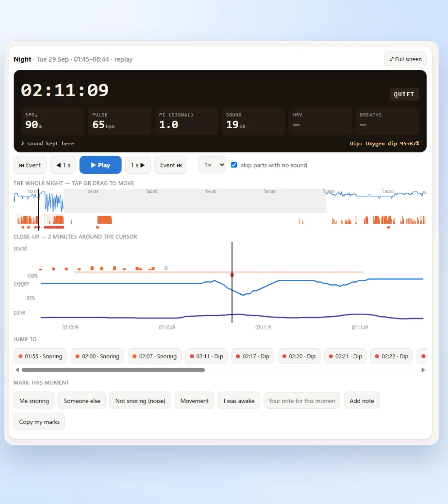Click the Oxygen dip 95→87% label
This screenshot has width=448, height=504.
pyautogui.click(x=385, y=144)
